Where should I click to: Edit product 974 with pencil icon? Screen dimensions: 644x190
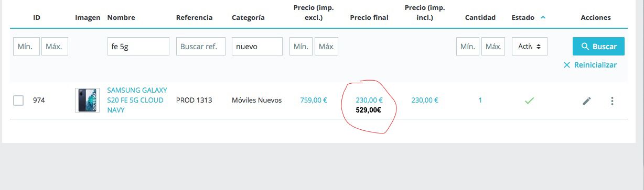tap(587, 100)
